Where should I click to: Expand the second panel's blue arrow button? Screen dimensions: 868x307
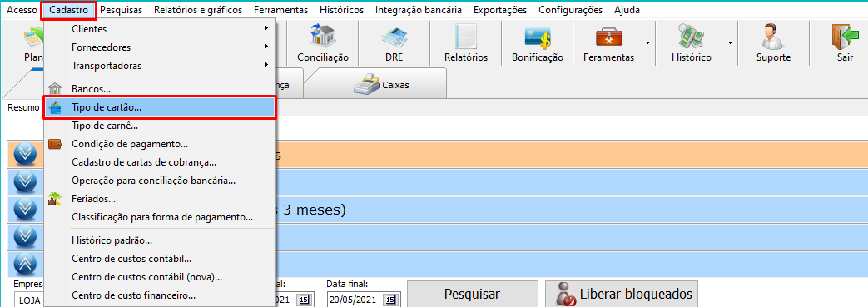click(24, 181)
